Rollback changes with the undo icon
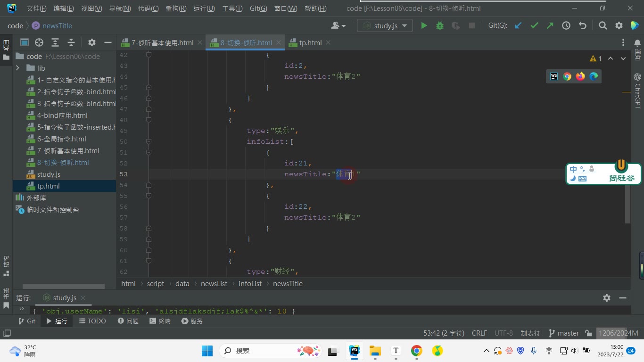This screenshot has height=362, width=644. tap(582, 25)
